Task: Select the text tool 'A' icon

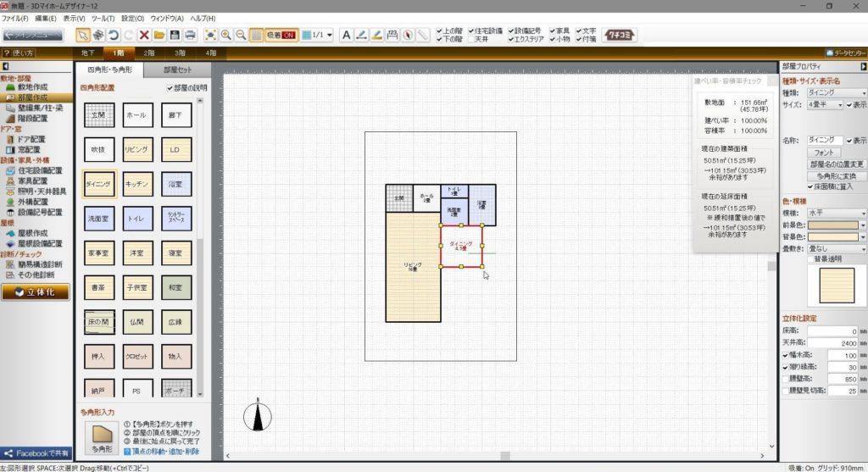Action: (346, 35)
